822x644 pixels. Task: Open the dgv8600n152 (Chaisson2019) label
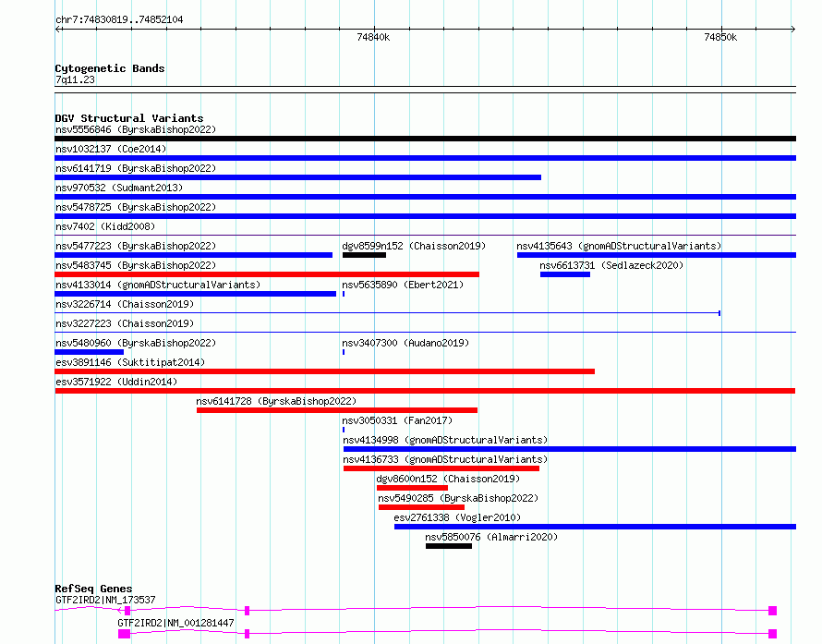pyautogui.click(x=448, y=479)
